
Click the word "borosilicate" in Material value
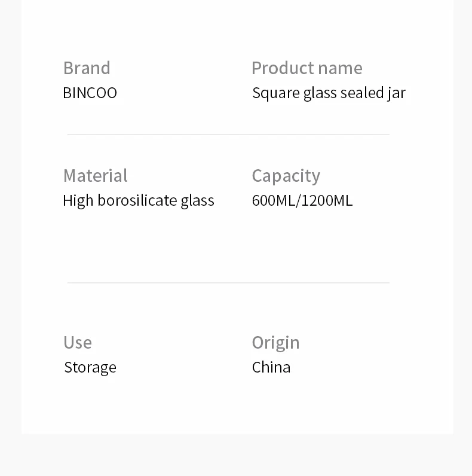click(137, 200)
